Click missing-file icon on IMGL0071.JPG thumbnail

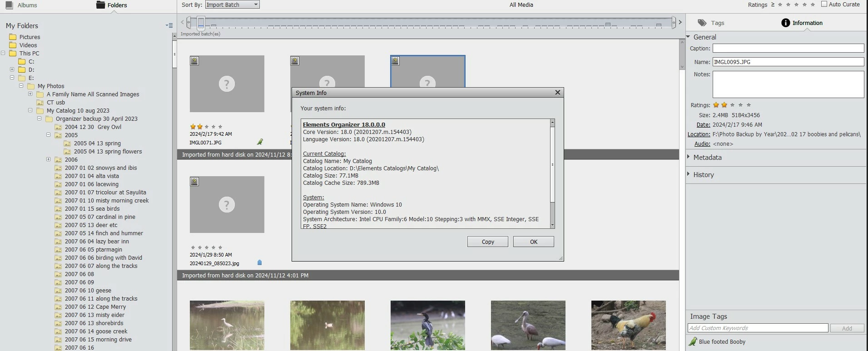(x=194, y=60)
